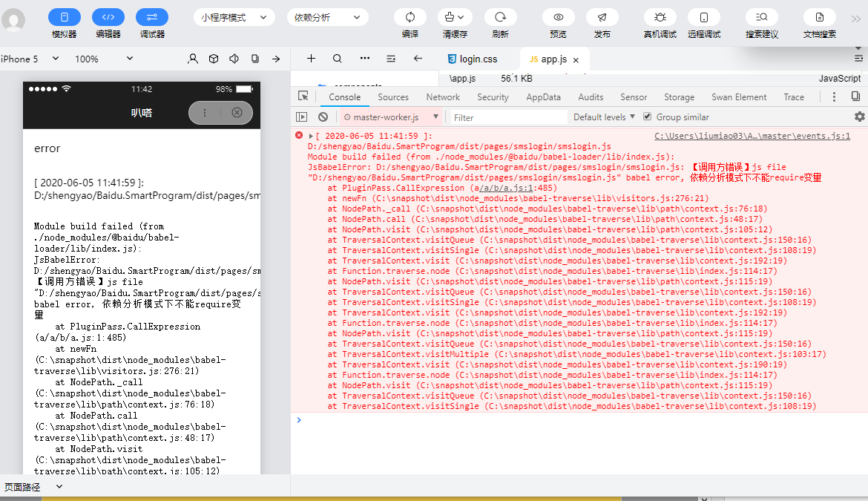This screenshot has height=501, width=868.
Task: Select the Network tab
Action: (x=443, y=97)
